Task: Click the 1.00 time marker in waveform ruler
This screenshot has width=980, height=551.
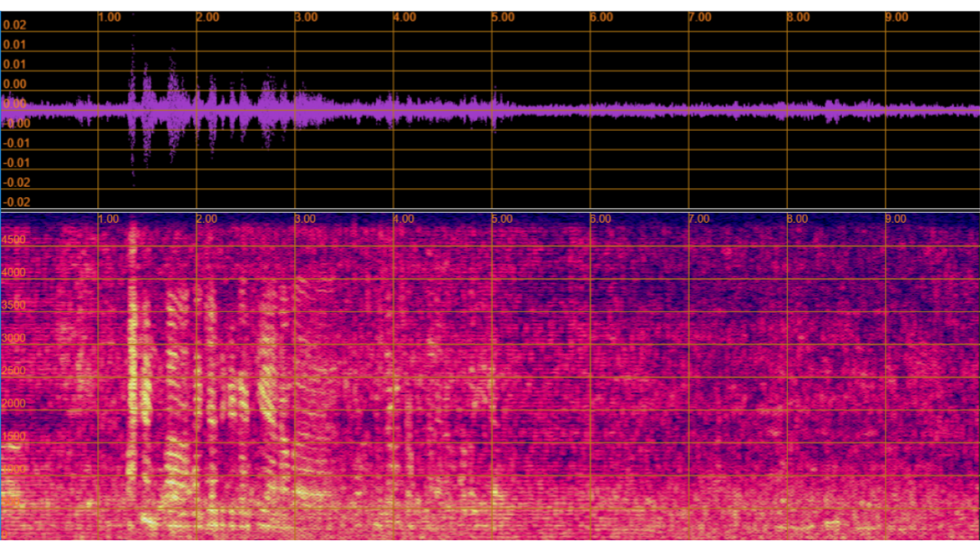Action: tap(109, 17)
